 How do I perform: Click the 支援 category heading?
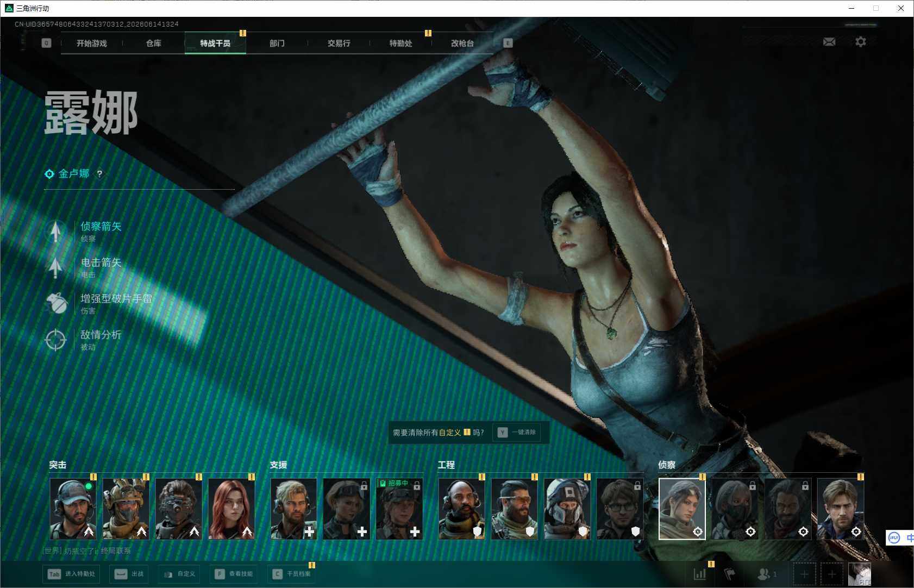pyautogui.click(x=278, y=465)
